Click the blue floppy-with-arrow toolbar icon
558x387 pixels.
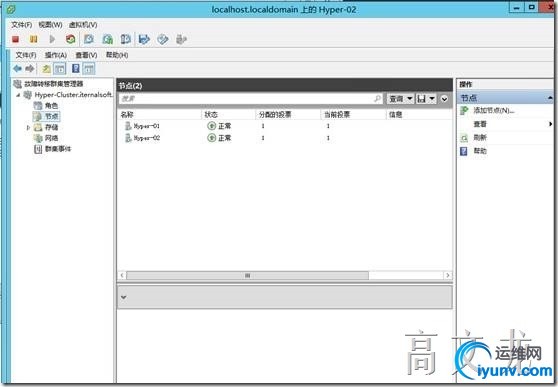[x=144, y=39]
